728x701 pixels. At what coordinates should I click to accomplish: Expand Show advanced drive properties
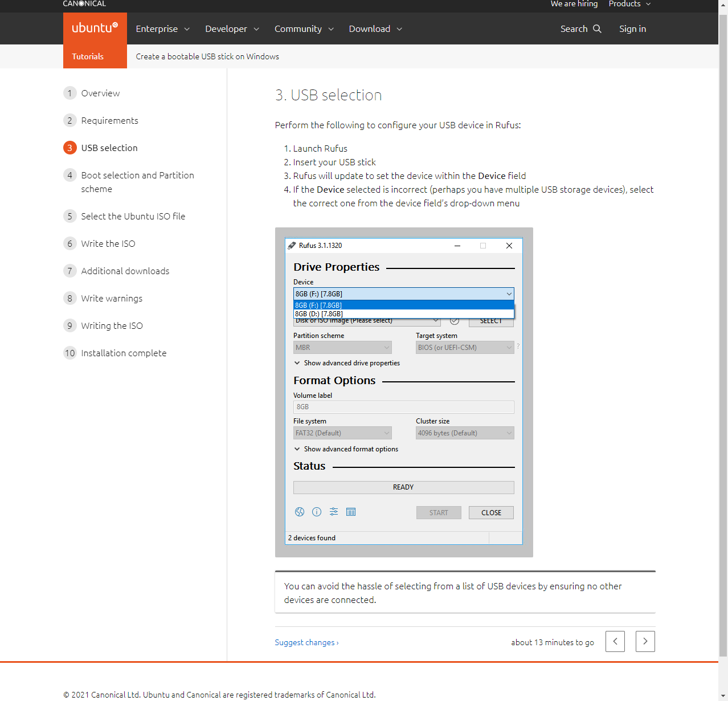[x=347, y=363]
